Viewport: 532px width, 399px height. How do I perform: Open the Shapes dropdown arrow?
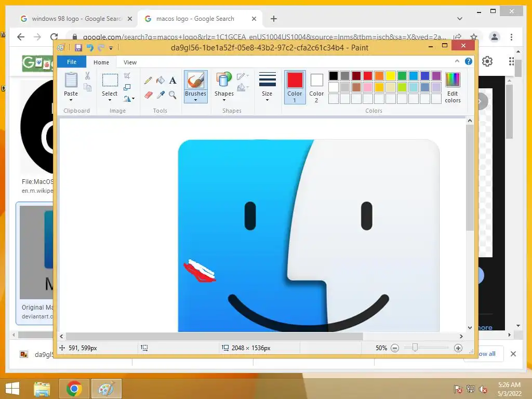[224, 100]
